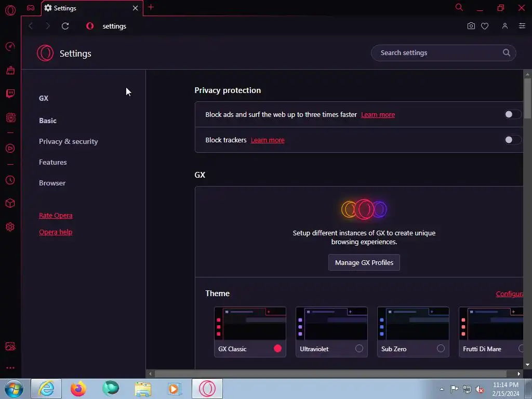Go forward to next page
The height and width of the screenshot is (399, 532).
pos(47,26)
